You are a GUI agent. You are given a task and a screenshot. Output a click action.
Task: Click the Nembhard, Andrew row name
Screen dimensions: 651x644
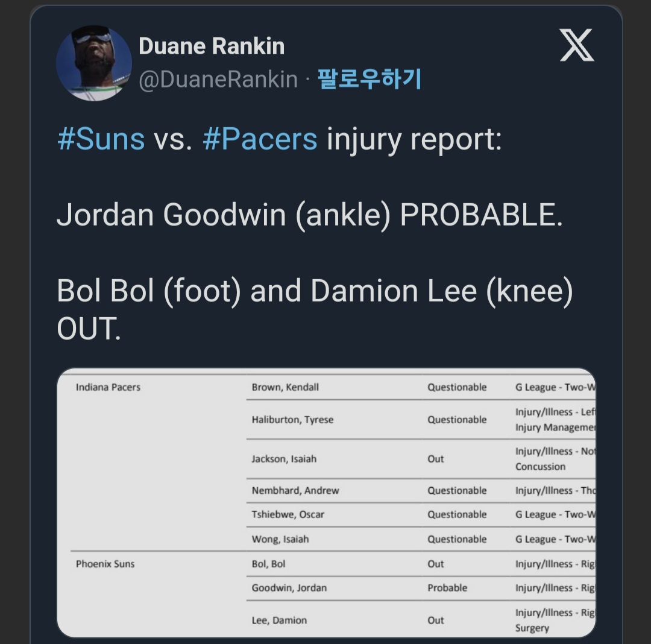point(295,491)
